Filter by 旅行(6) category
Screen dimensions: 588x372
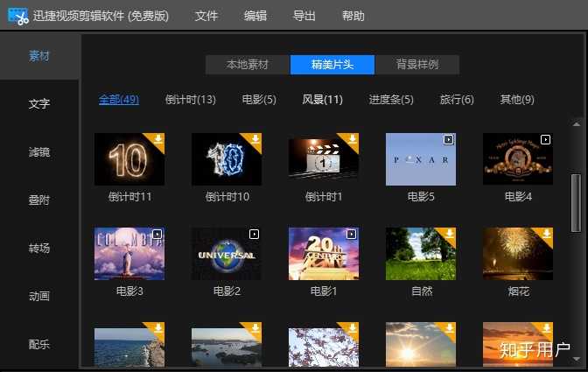point(457,100)
